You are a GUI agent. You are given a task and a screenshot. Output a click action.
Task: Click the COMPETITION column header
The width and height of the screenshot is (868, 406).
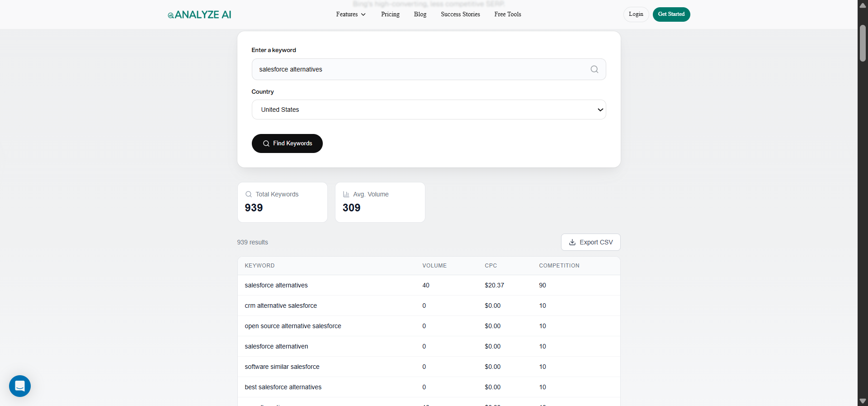559,266
